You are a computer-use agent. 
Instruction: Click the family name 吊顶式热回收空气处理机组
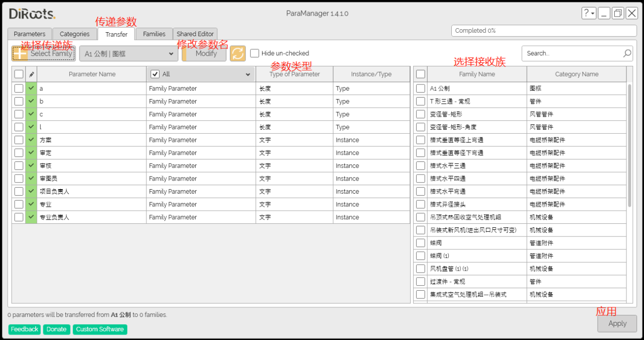(x=466, y=217)
